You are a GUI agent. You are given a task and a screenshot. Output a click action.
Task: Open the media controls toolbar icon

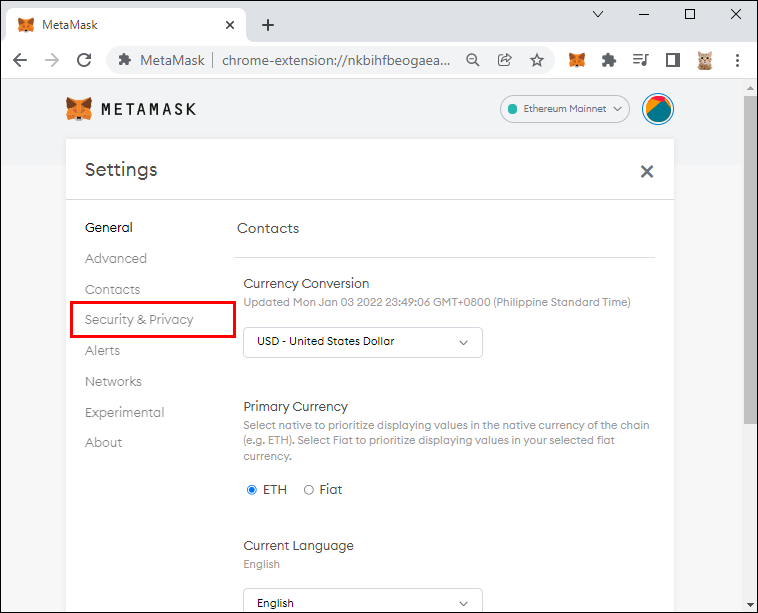click(x=641, y=60)
